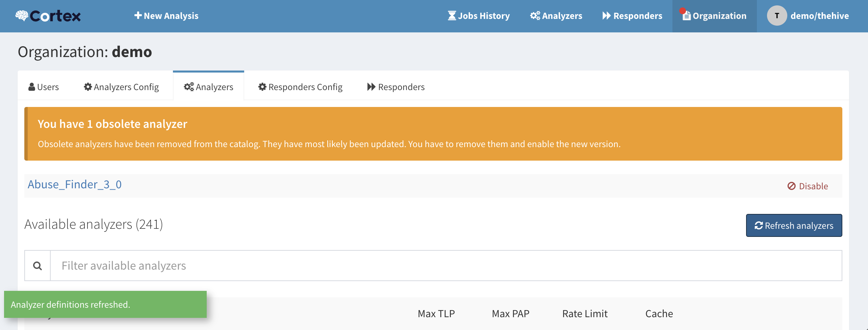
Task: Open the demo/thehive user menu
Action: click(819, 16)
